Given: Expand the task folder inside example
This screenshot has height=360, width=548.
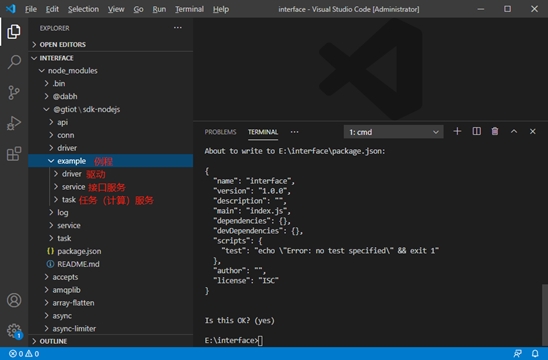Looking at the screenshot, I should [110, 200].
